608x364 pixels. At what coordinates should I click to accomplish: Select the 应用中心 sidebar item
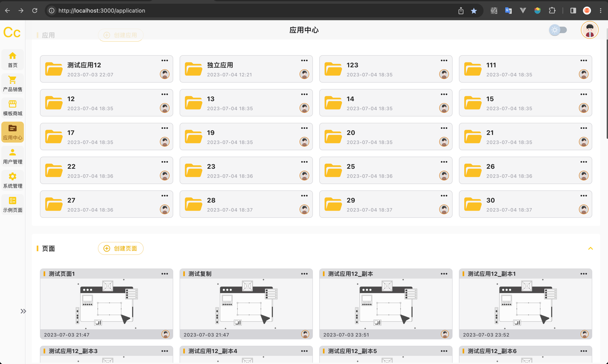pyautogui.click(x=12, y=132)
